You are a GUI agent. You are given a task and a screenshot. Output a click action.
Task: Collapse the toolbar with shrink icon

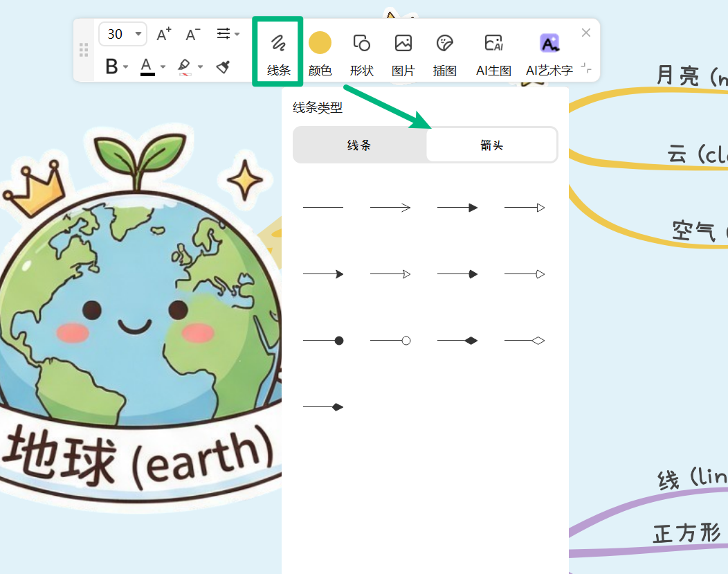tap(586, 69)
